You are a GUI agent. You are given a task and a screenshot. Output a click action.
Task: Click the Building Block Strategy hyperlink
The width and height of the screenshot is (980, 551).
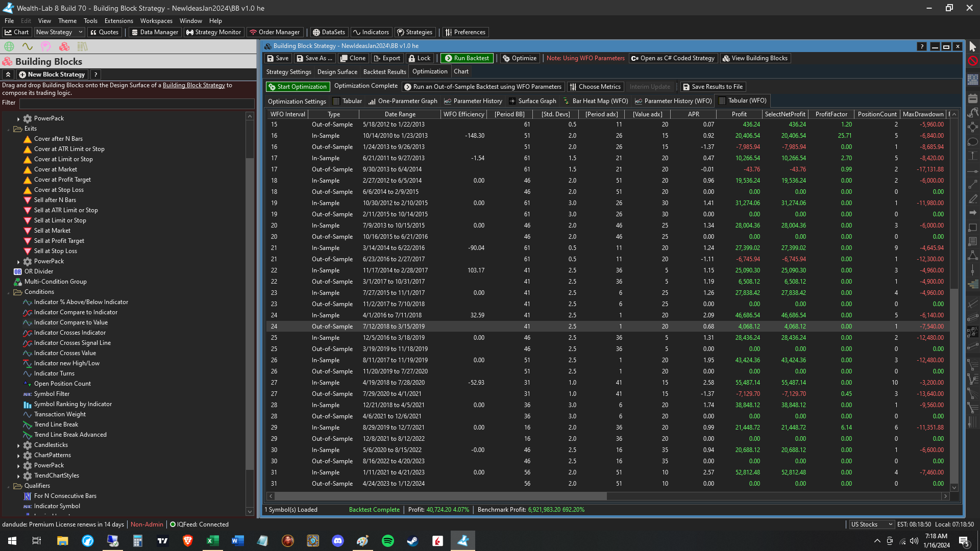point(193,85)
